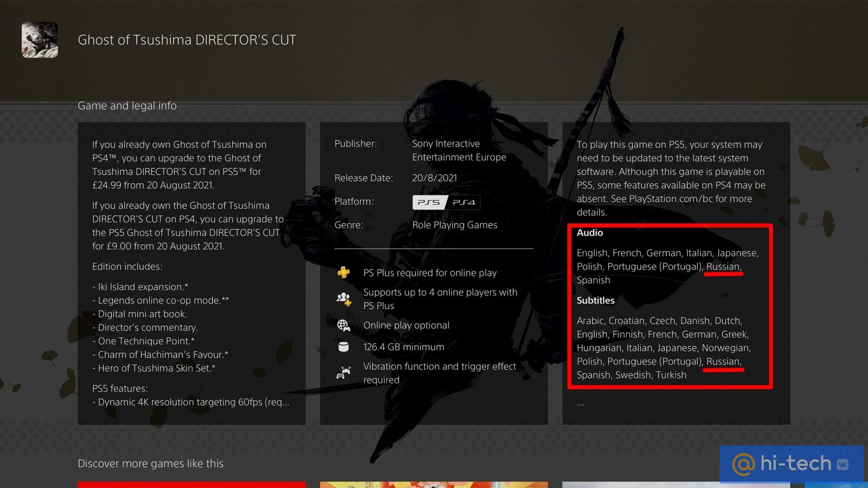The width and height of the screenshot is (868, 488).
Task: Click the Audio heading
Action: pyautogui.click(x=590, y=233)
